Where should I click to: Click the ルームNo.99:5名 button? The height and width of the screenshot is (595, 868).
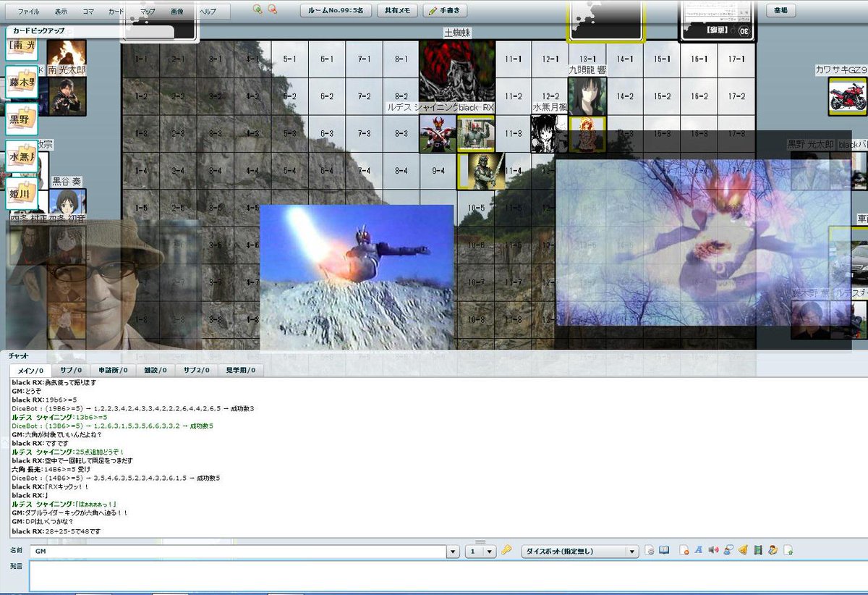point(336,11)
